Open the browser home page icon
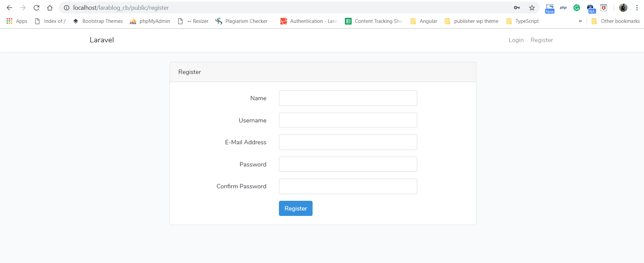The height and width of the screenshot is (263, 644). [50, 7]
